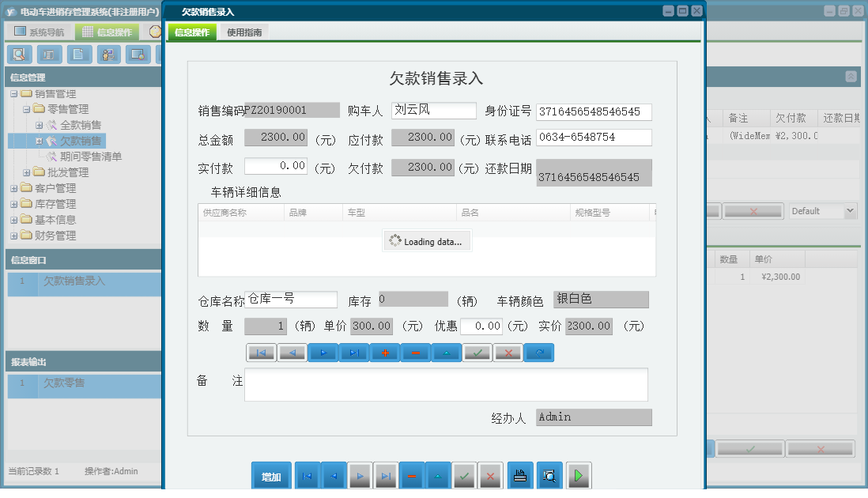Click the user workstation icon in top toolbar
Viewport: 868px width, 498px height.
pos(108,55)
